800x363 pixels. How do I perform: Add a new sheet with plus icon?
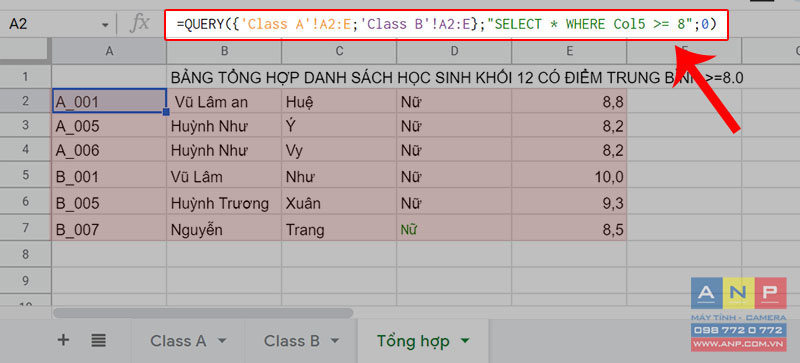(x=63, y=340)
